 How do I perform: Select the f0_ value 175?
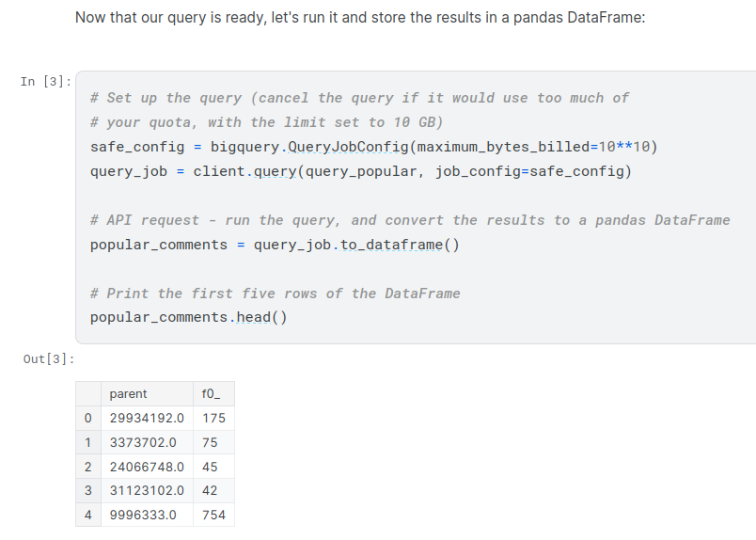point(213,418)
